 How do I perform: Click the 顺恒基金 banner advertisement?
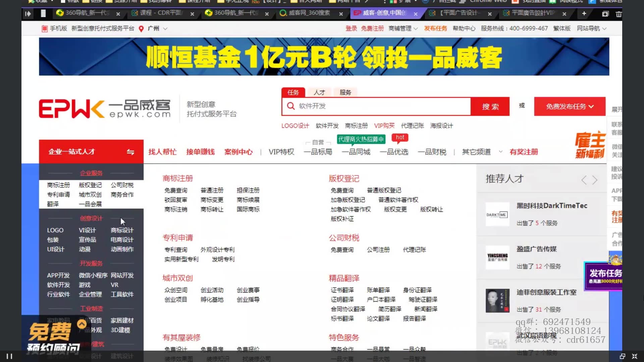point(324,56)
